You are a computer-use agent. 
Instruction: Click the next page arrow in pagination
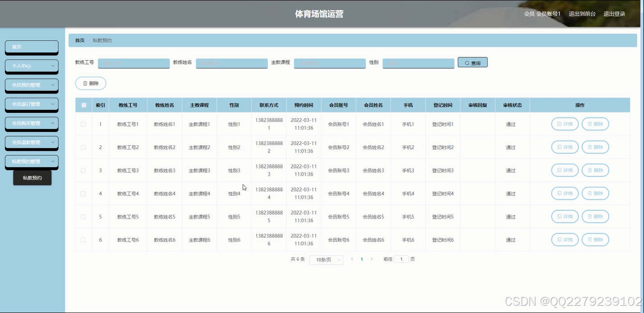371,259
